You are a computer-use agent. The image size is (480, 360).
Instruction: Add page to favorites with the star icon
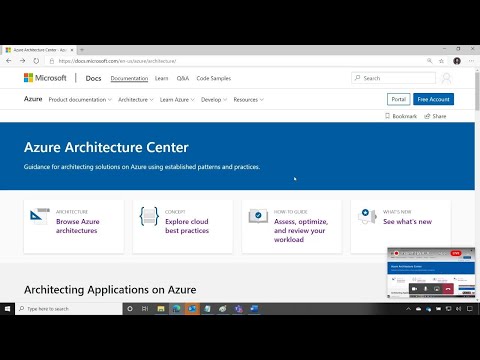441,61
